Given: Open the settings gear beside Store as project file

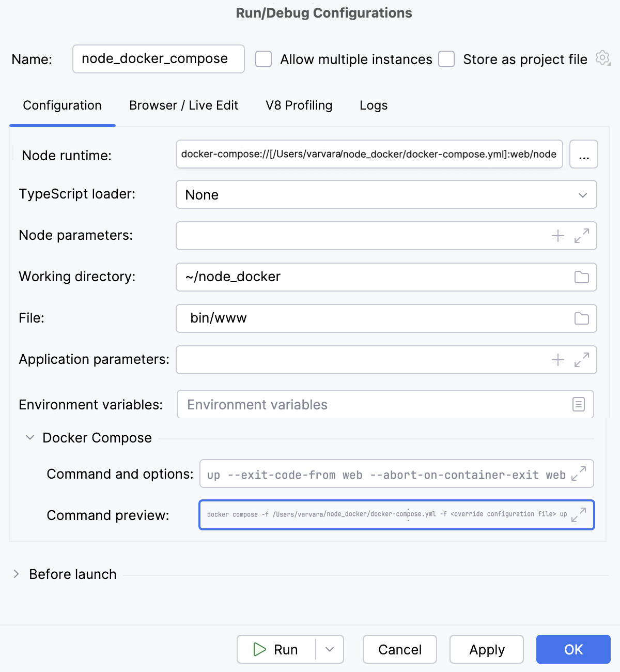Looking at the screenshot, I should click(x=601, y=58).
